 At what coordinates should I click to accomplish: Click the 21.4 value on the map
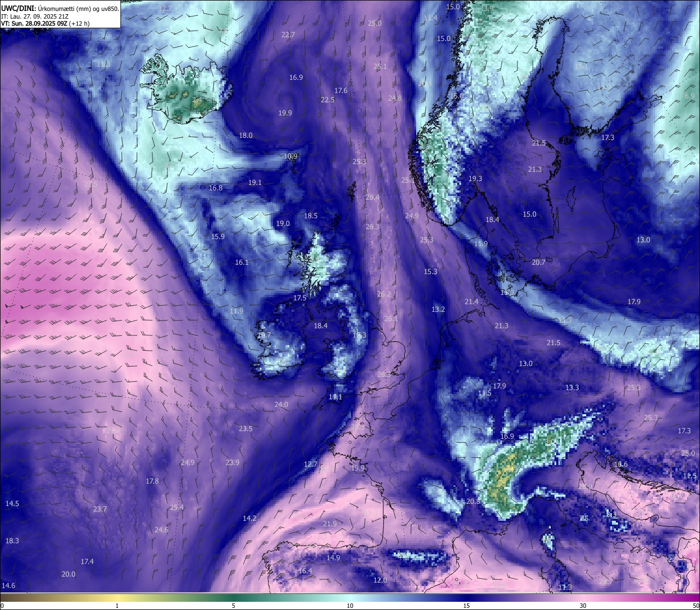point(471,302)
